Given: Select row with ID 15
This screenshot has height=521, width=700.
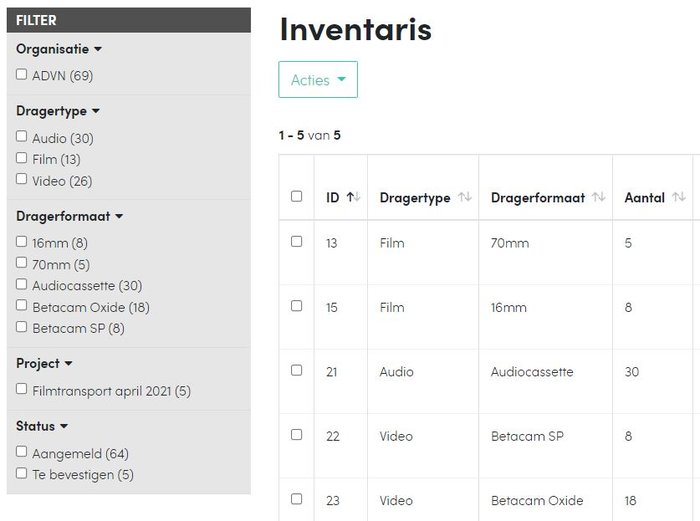Looking at the screenshot, I should 296,306.
